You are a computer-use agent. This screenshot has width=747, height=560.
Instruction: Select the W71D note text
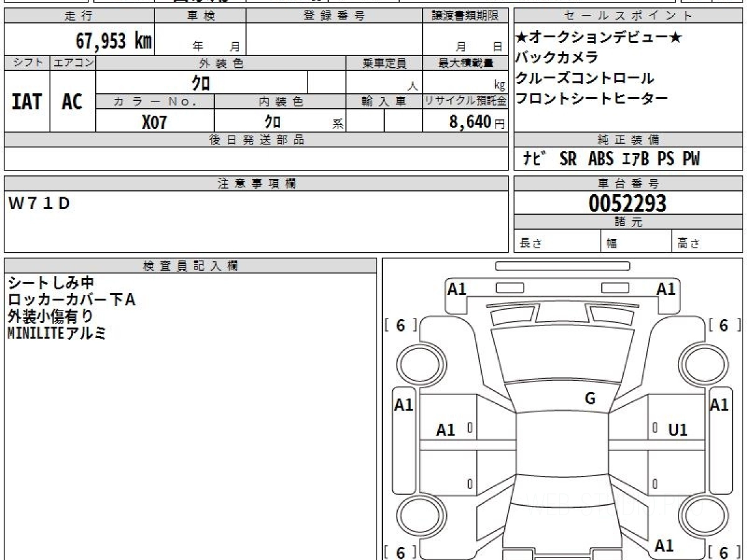point(40,203)
